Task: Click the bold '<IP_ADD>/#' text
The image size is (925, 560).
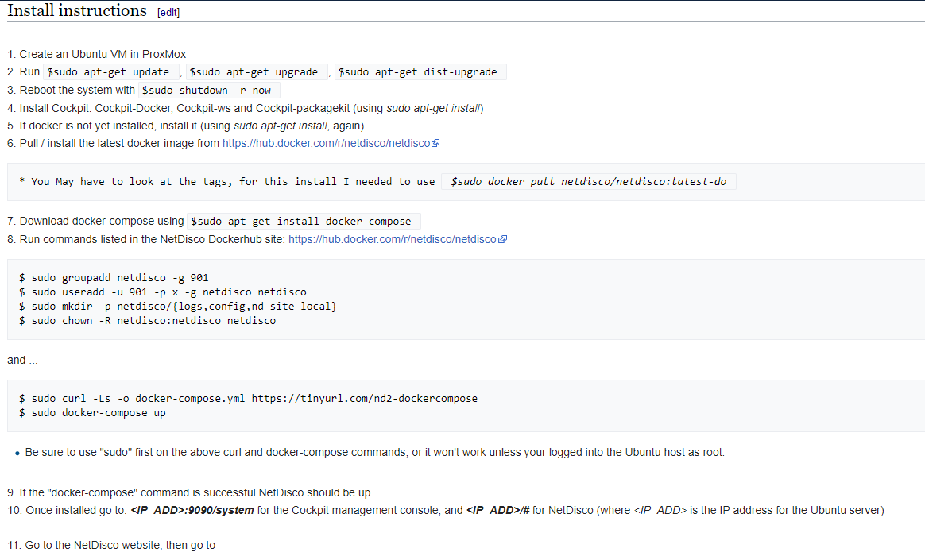Action: tap(498, 511)
